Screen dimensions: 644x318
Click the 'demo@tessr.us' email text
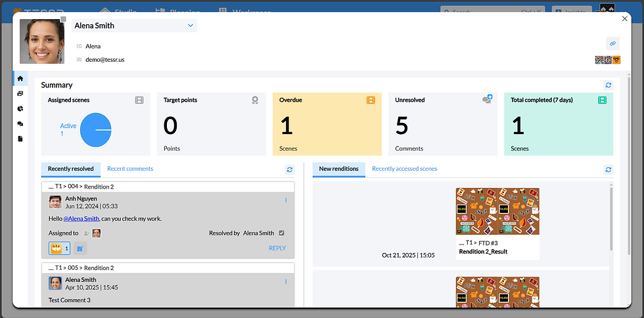(104, 60)
